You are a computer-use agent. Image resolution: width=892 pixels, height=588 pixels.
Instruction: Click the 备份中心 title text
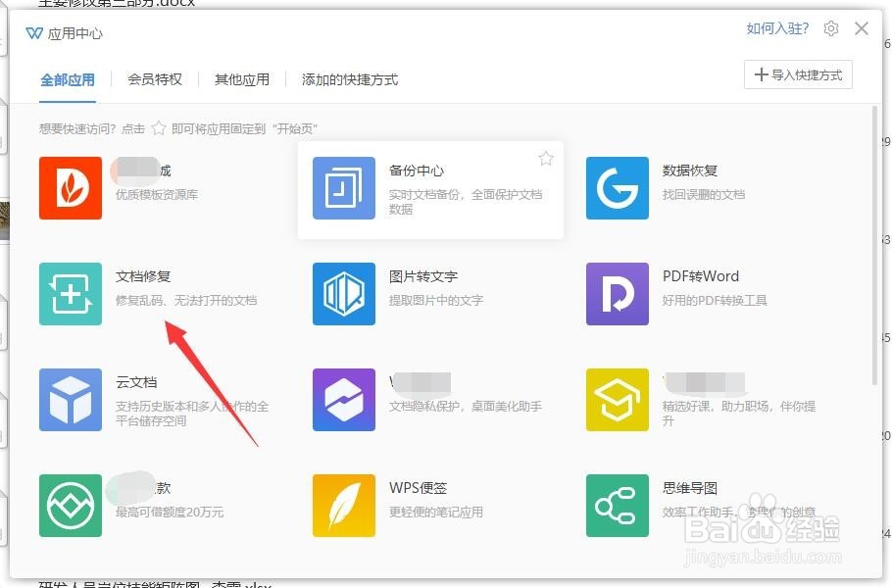click(417, 171)
